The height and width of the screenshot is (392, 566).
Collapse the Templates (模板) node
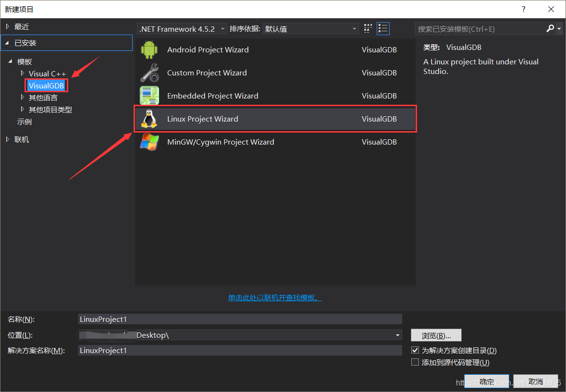(10, 61)
